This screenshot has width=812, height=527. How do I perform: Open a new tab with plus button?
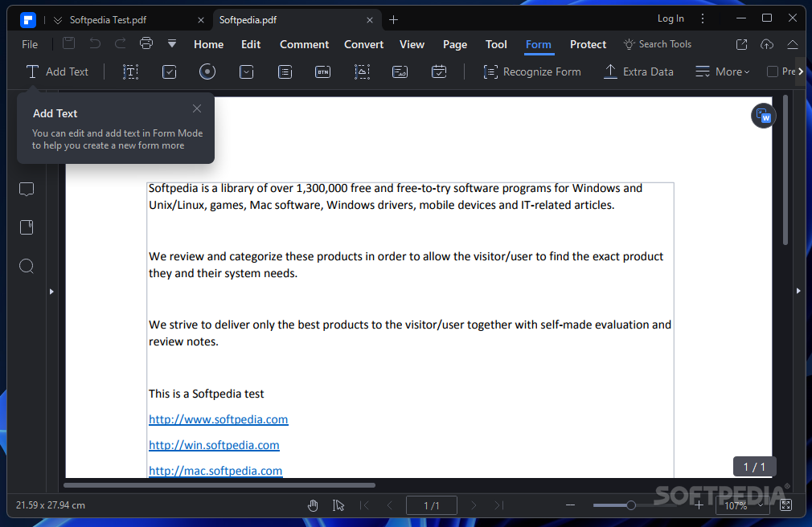394,19
